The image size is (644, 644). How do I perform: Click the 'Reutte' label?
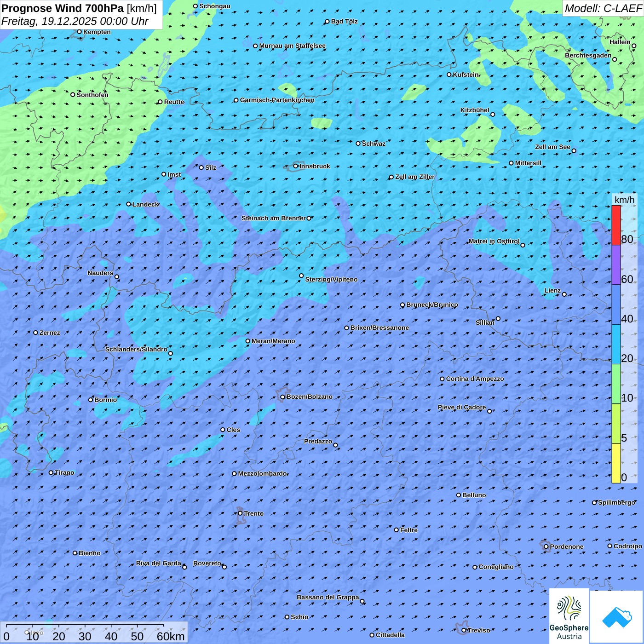click(174, 102)
